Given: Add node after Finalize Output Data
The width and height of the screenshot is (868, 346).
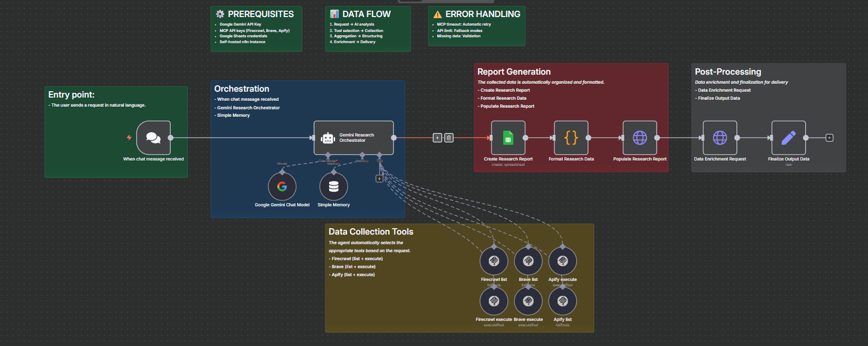Looking at the screenshot, I should click(829, 138).
